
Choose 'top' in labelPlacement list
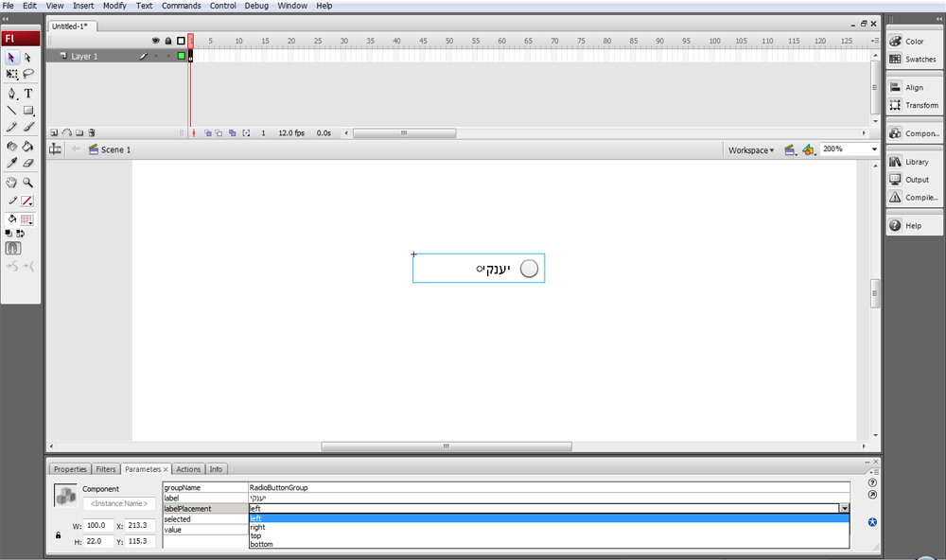pyautogui.click(x=549, y=535)
